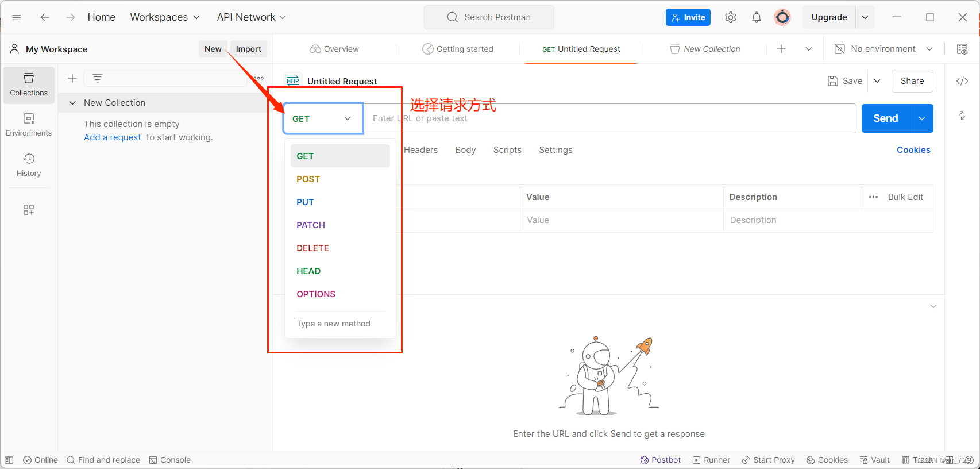Select POST from the method list
The height and width of the screenshot is (469, 980).
pyautogui.click(x=340, y=179)
